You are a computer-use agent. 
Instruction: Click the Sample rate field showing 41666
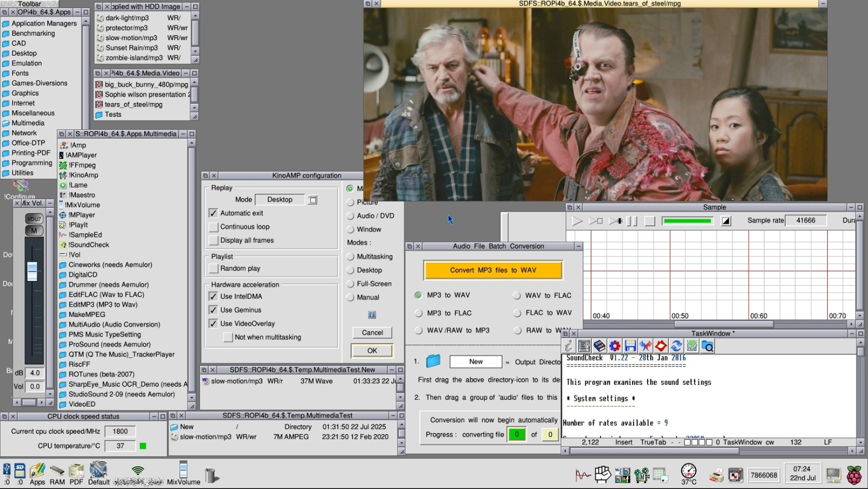coord(806,220)
